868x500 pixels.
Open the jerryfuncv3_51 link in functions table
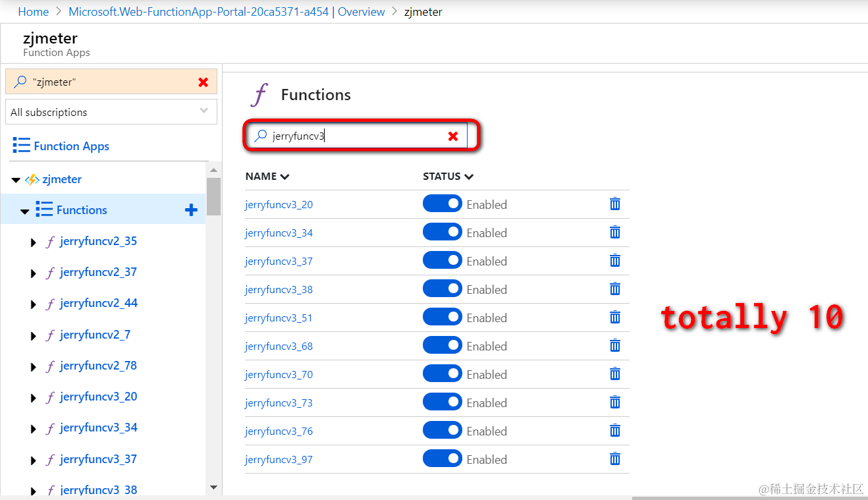click(x=279, y=318)
